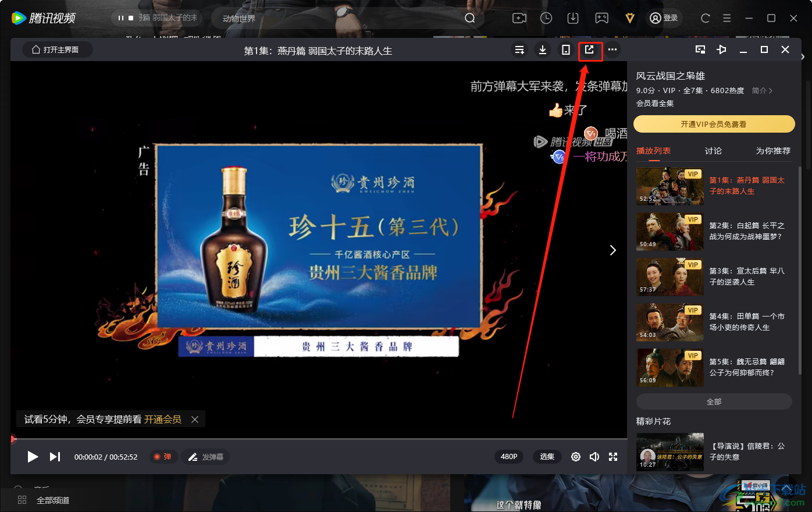The image size is (812, 512).
Task: Open the 480P quality selector
Action: [509, 457]
